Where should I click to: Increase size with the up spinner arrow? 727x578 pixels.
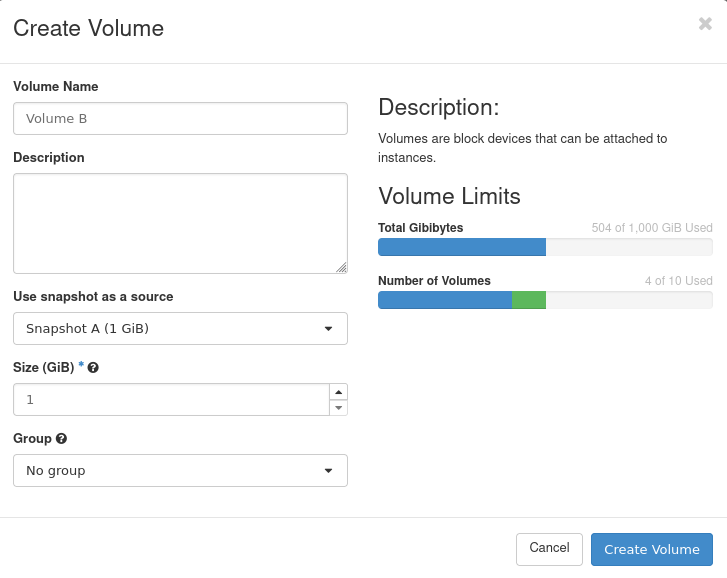click(339, 392)
